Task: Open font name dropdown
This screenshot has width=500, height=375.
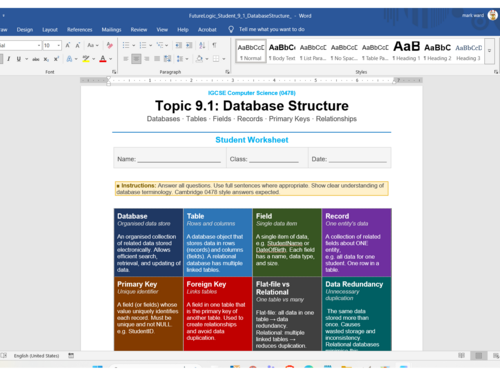Action: [39, 45]
